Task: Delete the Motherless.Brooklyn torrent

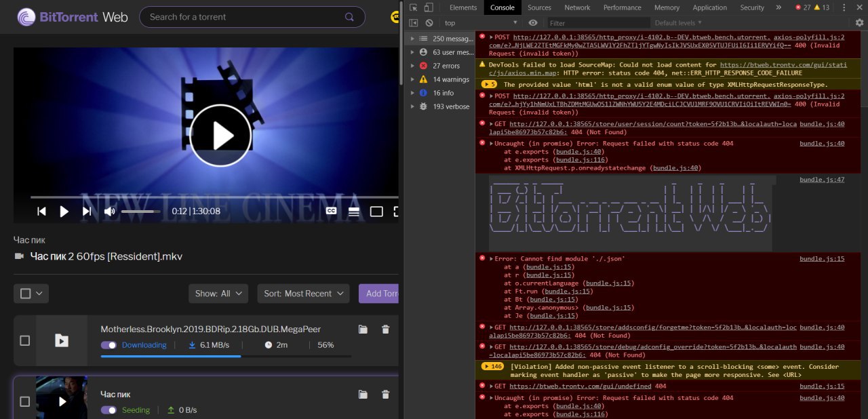Action: coord(386,330)
